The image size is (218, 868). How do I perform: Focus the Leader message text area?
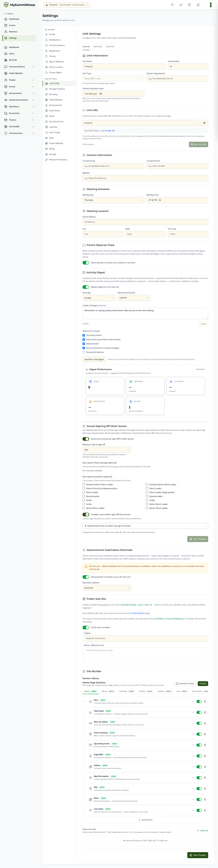point(145,313)
